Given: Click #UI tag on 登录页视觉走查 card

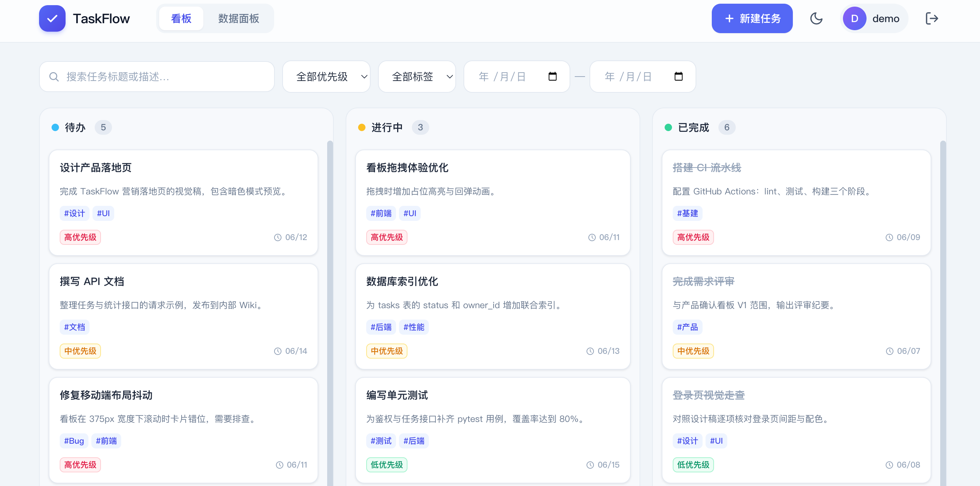Looking at the screenshot, I should (x=716, y=441).
